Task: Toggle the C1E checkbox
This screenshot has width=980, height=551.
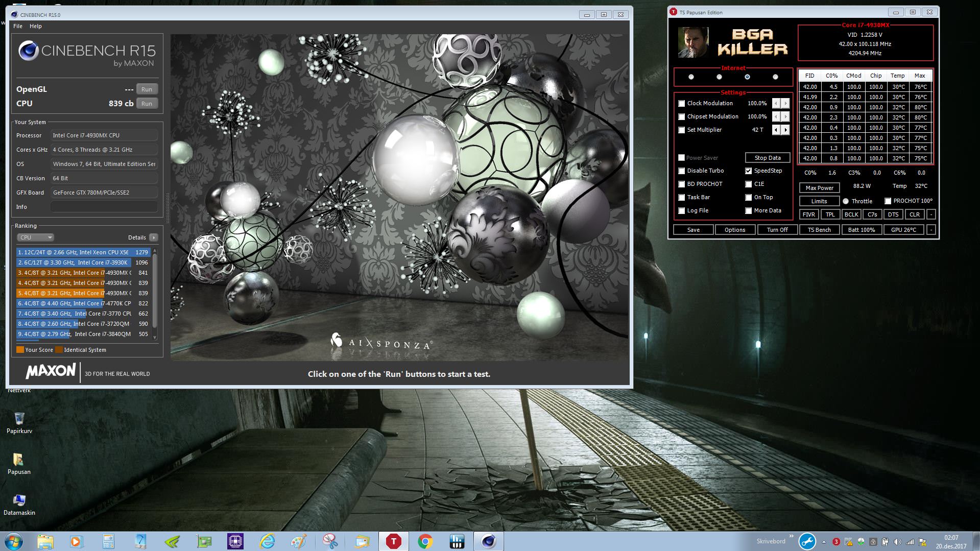Action: [x=749, y=184]
